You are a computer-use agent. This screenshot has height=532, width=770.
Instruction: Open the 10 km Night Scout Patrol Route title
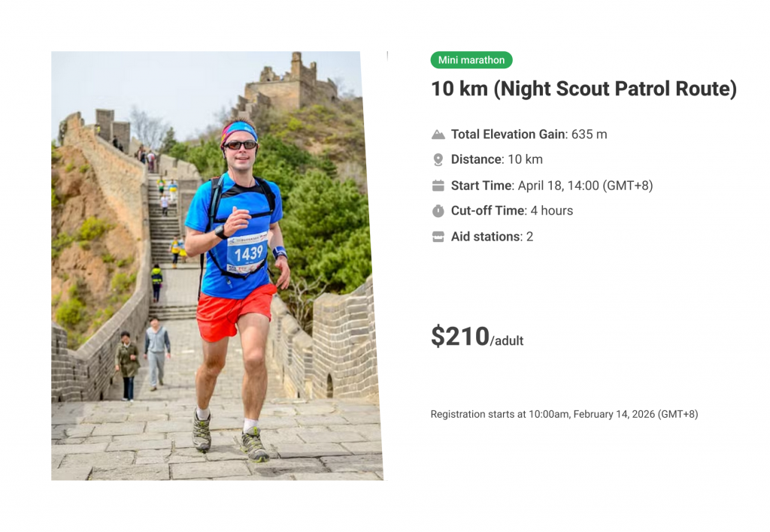point(584,89)
